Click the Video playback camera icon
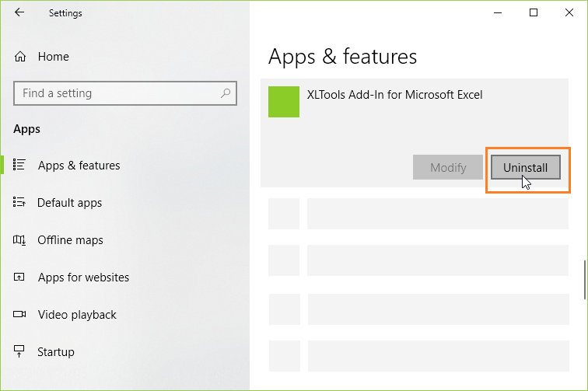588x391 pixels. pyautogui.click(x=20, y=315)
